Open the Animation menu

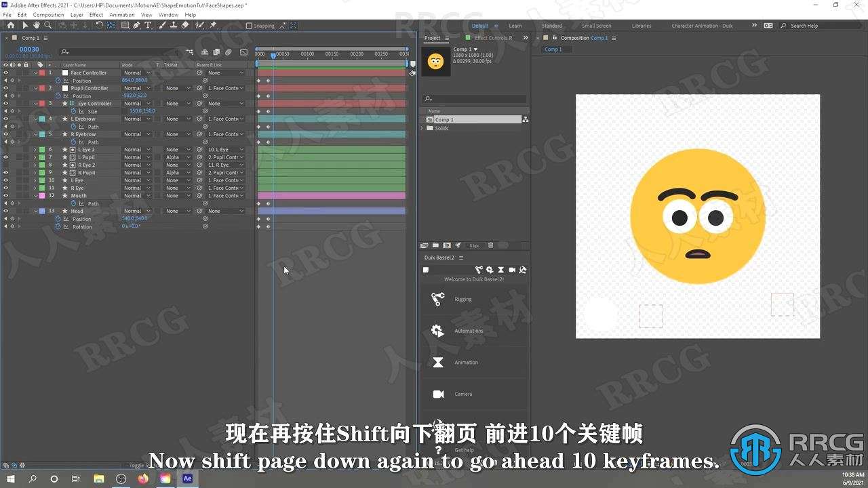(122, 14)
